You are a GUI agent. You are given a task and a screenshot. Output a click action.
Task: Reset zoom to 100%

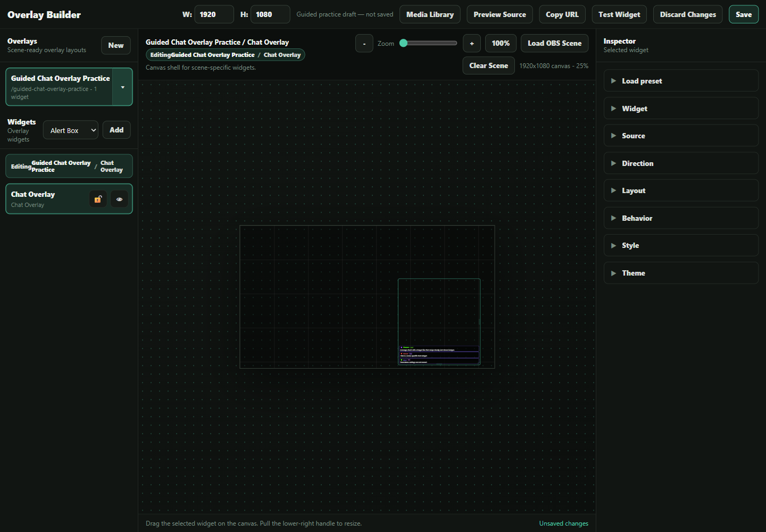tap(501, 43)
